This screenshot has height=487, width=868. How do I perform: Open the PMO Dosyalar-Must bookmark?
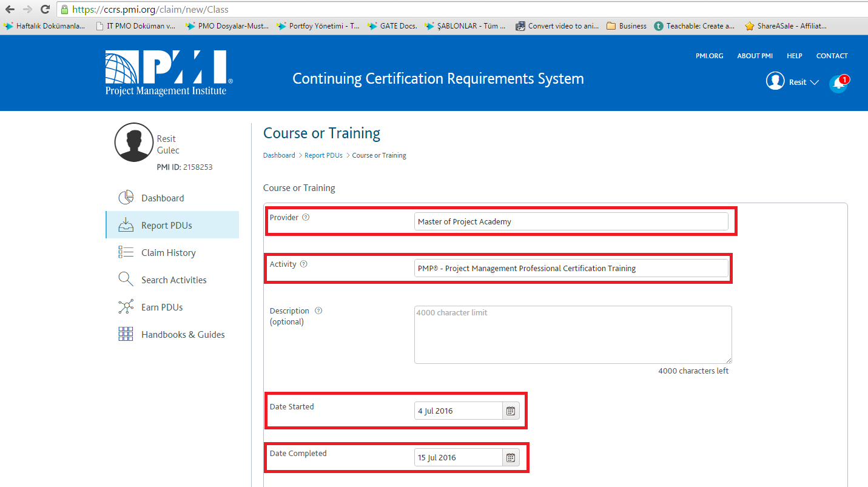(227, 26)
